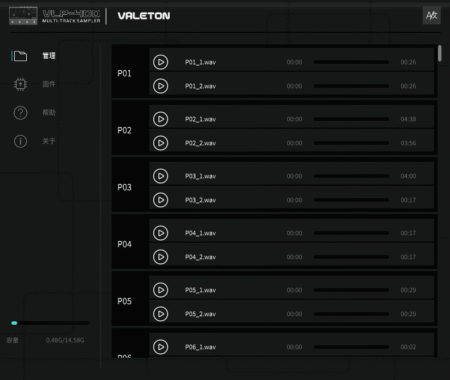Switch language with the translate icon
The height and width of the screenshot is (380, 450).
[432, 15]
